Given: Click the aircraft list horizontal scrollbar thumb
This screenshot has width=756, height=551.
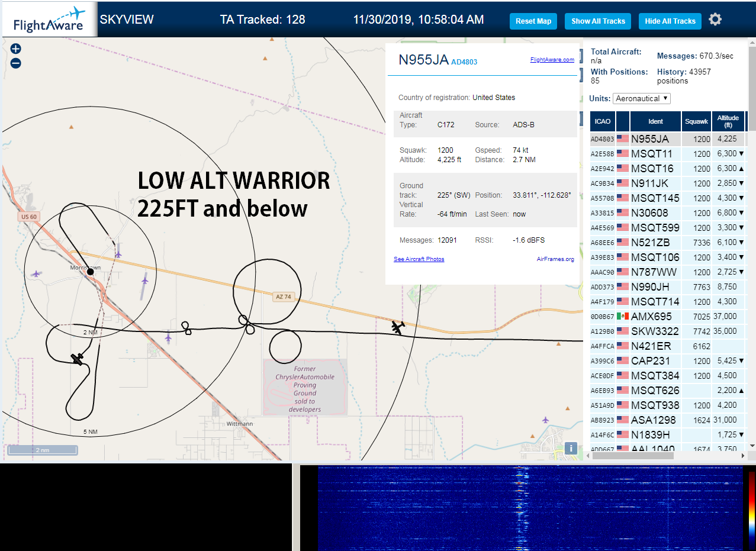Looking at the screenshot, I should pyautogui.click(x=633, y=456).
